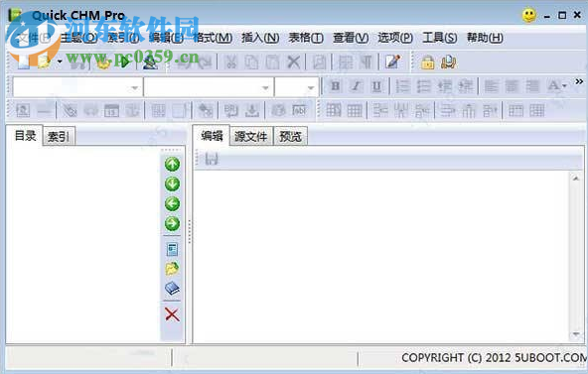Switch to the 源文件 tab

click(251, 137)
